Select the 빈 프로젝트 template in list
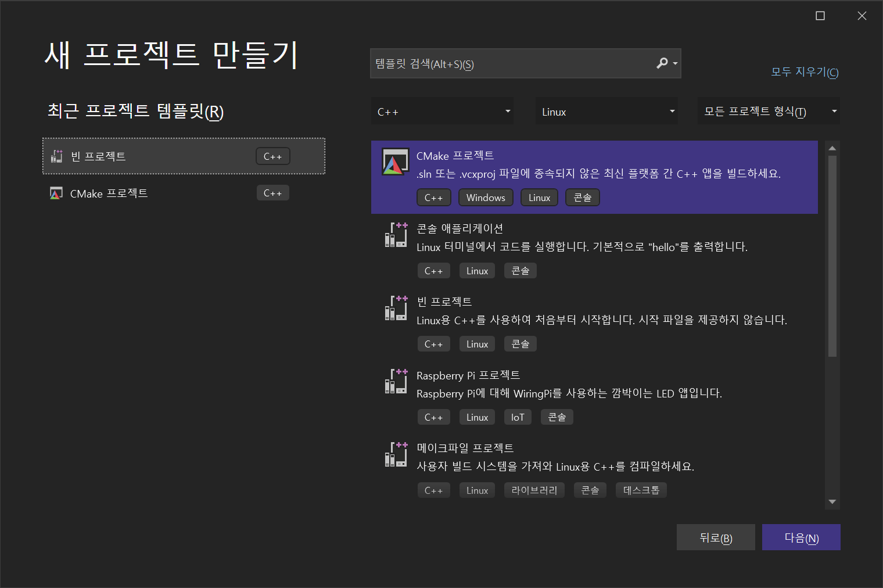The height and width of the screenshot is (588, 883). pos(444,302)
